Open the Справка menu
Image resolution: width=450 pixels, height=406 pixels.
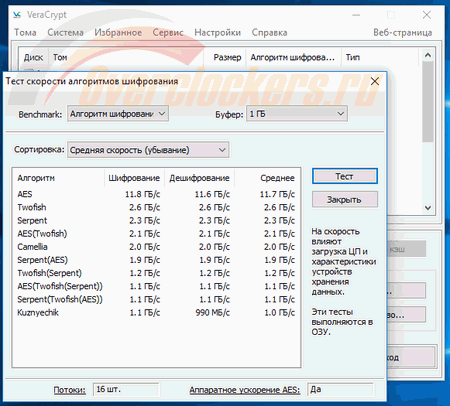269,33
